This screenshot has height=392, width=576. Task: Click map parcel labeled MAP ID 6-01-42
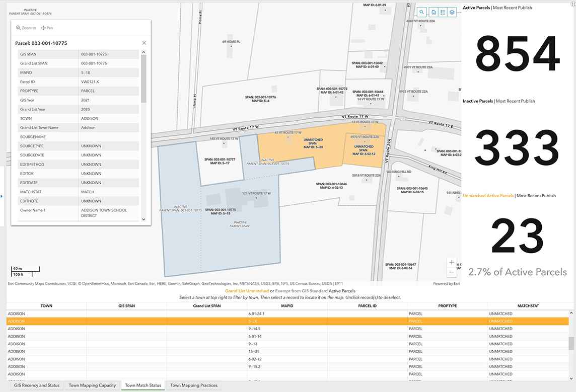(x=332, y=91)
